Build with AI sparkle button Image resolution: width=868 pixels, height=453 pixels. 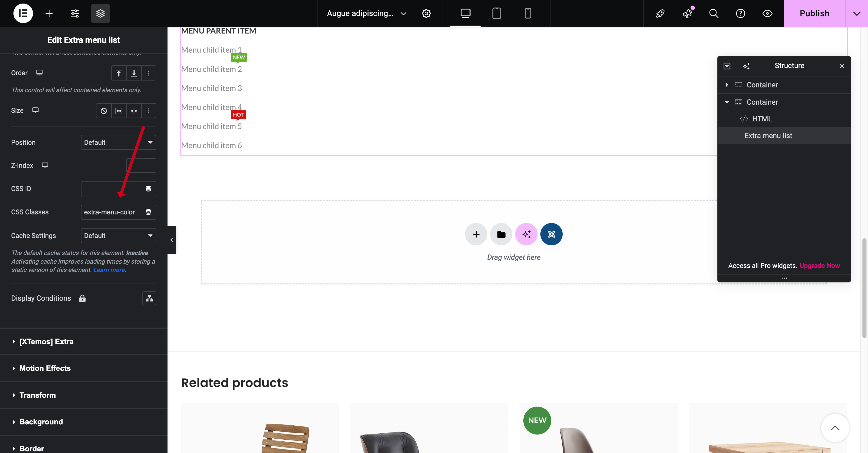pos(526,234)
